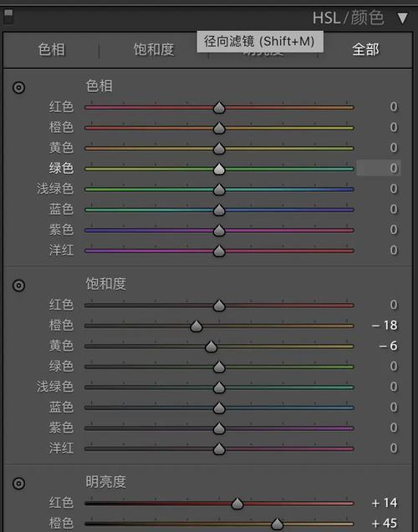Select the 洋红 hue value field

click(393, 250)
